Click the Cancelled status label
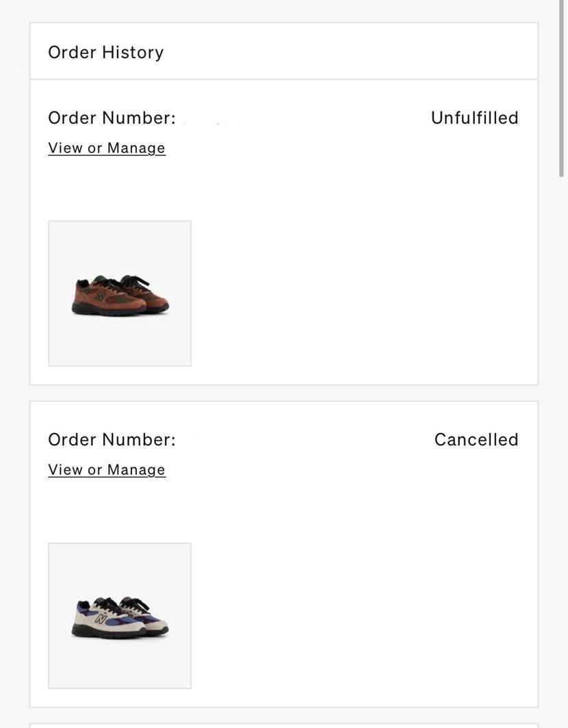Viewport: 568px width, 728px height. [476, 440]
